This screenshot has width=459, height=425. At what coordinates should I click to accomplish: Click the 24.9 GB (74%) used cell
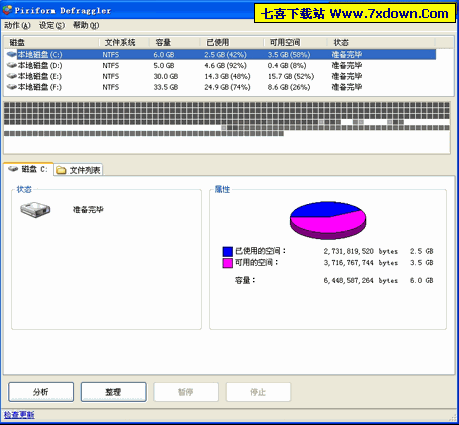click(x=227, y=87)
